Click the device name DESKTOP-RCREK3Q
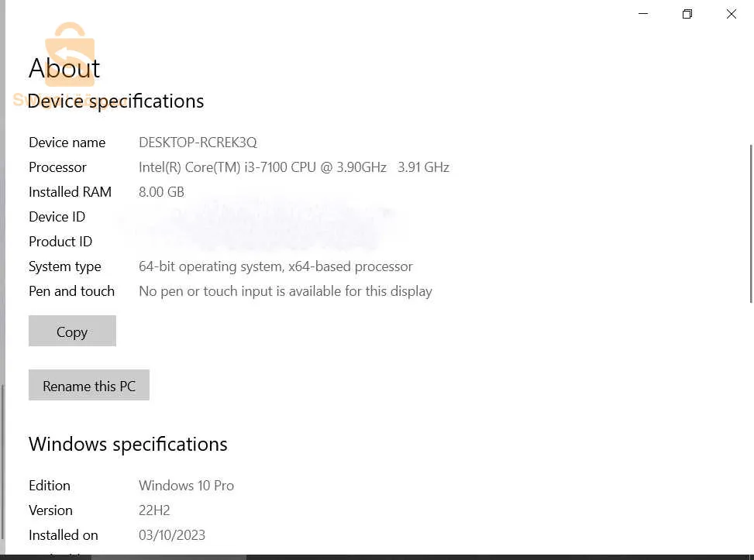Screen dimensions: 754x560 click(198, 143)
